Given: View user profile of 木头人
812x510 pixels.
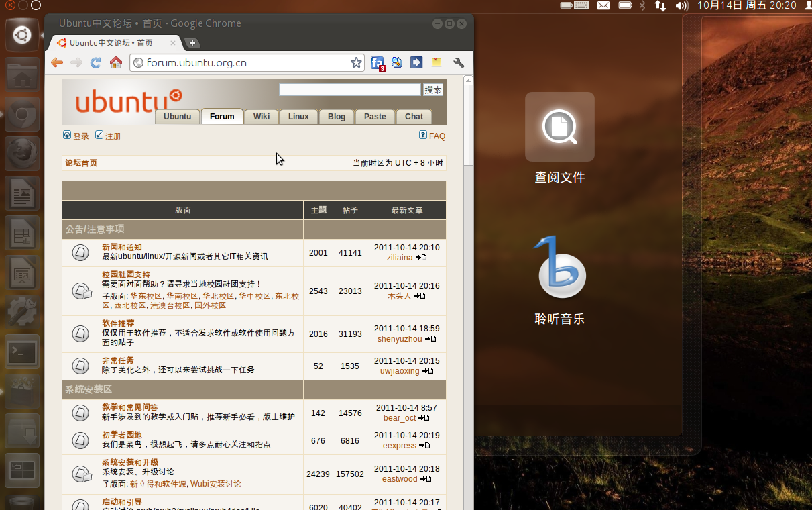Looking at the screenshot, I should [400, 296].
